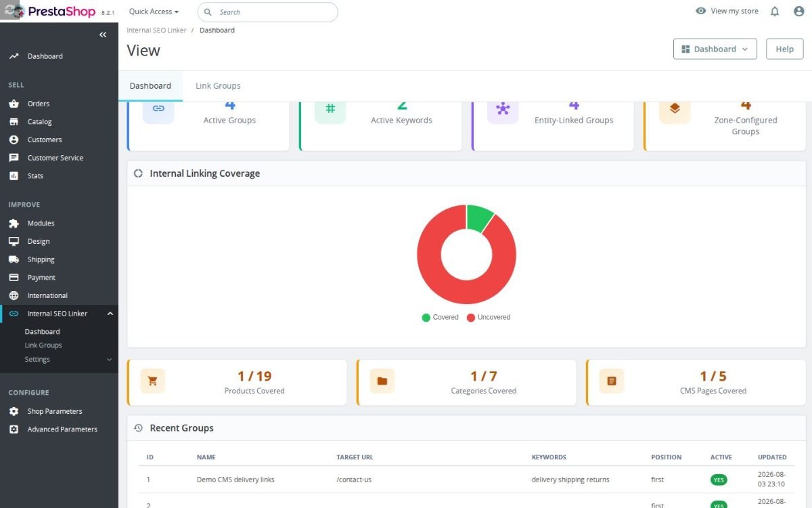Open the Dashboard dropdown button in header
The width and height of the screenshot is (812, 508).
pos(715,49)
